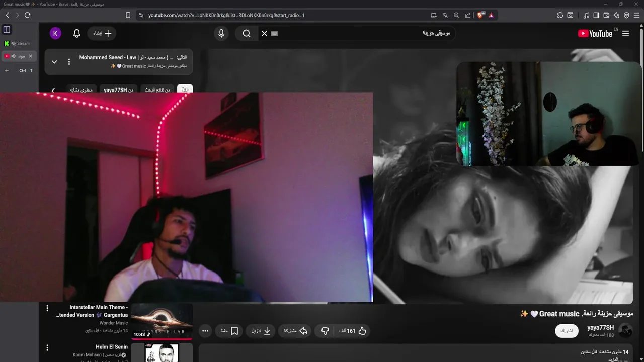
Task: Open the YouTube guide hamburger menu
Action: coord(626,34)
